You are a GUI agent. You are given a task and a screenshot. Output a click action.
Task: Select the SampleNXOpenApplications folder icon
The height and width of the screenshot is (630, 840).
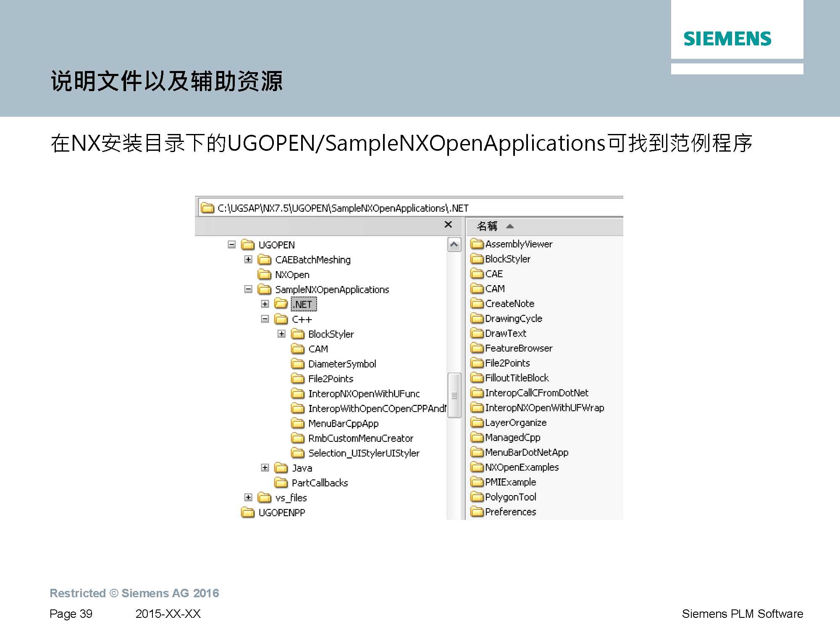tap(264, 289)
